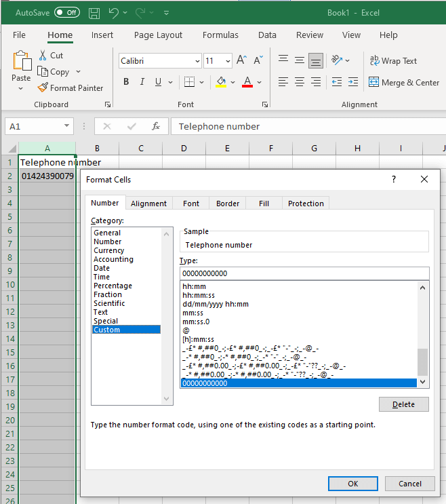
Task: Switch to the Review tab
Action: click(310, 35)
